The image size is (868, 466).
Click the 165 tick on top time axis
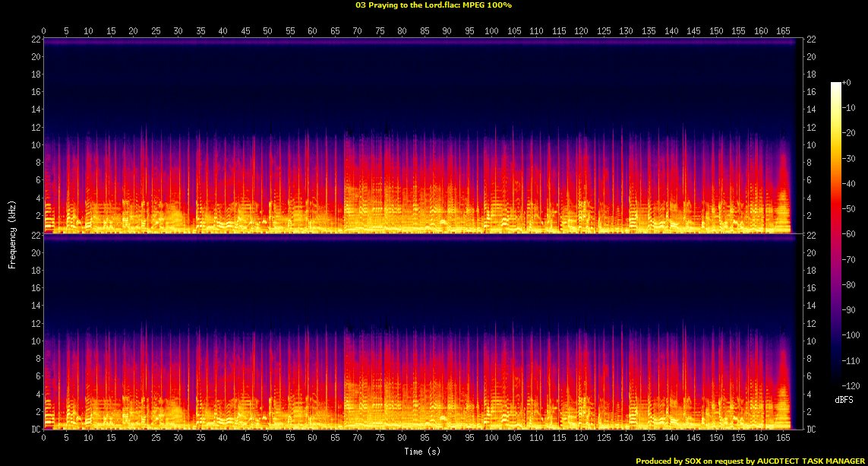[783, 31]
